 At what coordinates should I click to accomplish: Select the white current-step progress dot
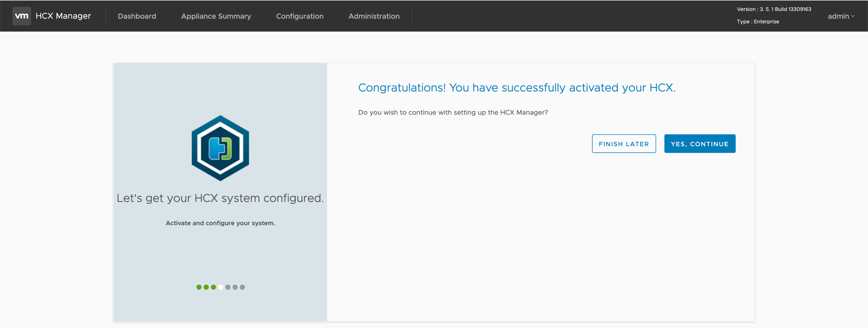[x=221, y=287]
